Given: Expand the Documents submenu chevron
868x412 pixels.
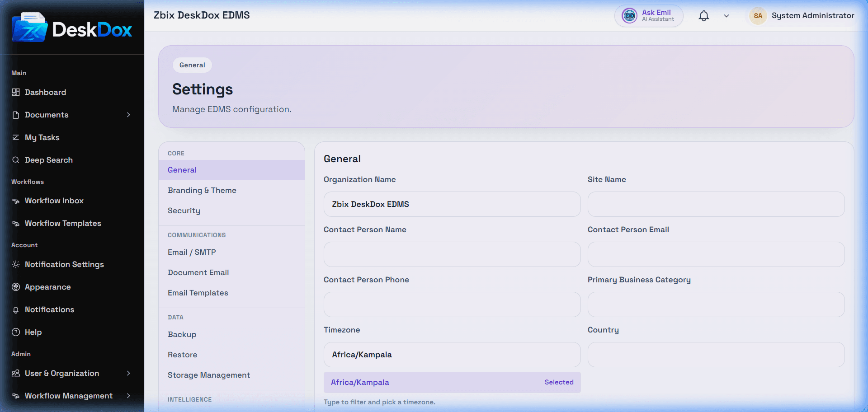Looking at the screenshot, I should pos(128,115).
